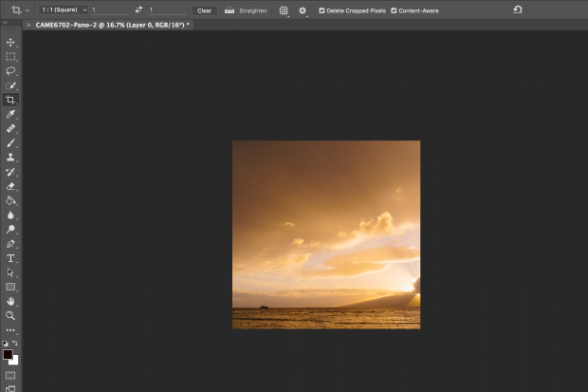The width and height of the screenshot is (588, 392).
Task: Expand the toolbar with double chevrons
Action: [5, 23]
